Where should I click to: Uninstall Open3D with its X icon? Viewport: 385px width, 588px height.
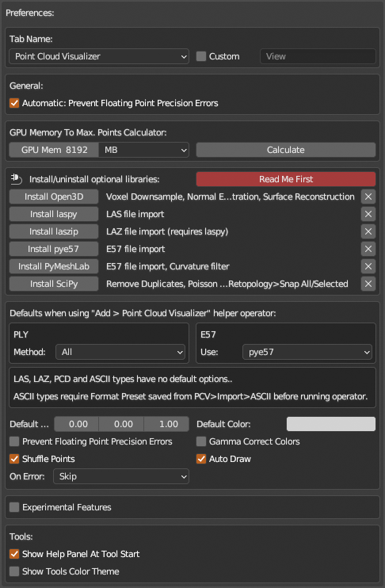(368, 197)
